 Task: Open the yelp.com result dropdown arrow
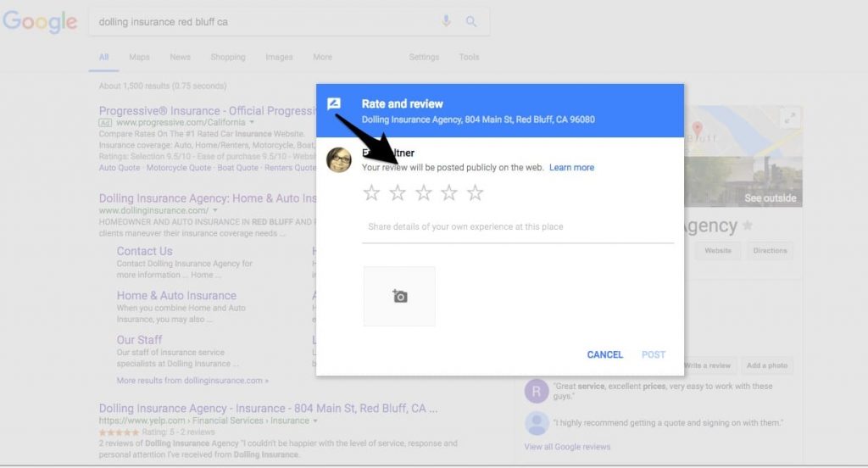[x=315, y=421]
